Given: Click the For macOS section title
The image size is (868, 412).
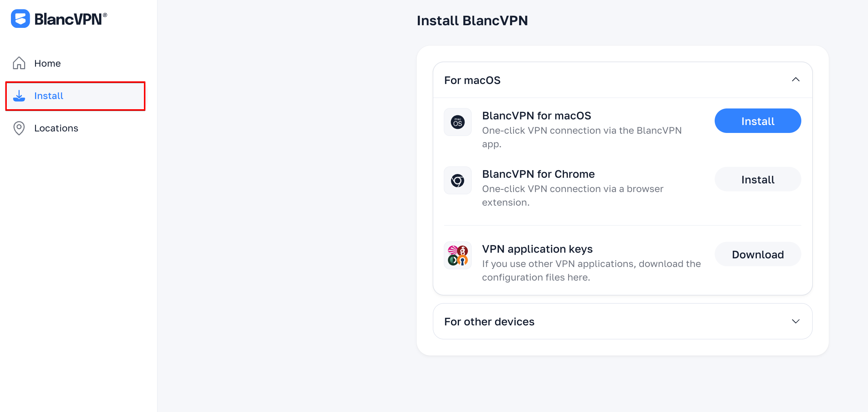Looking at the screenshot, I should (472, 80).
